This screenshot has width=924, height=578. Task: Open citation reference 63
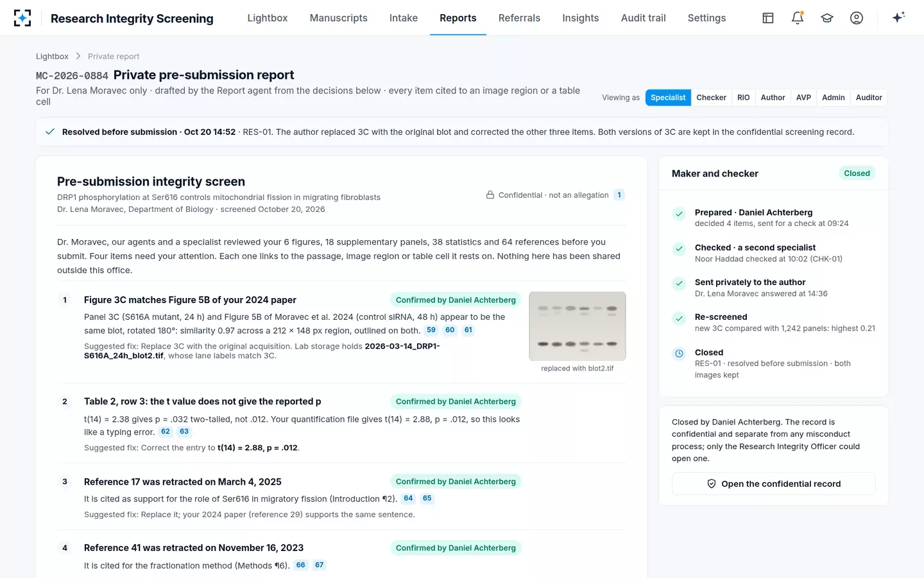coord(184,432)
